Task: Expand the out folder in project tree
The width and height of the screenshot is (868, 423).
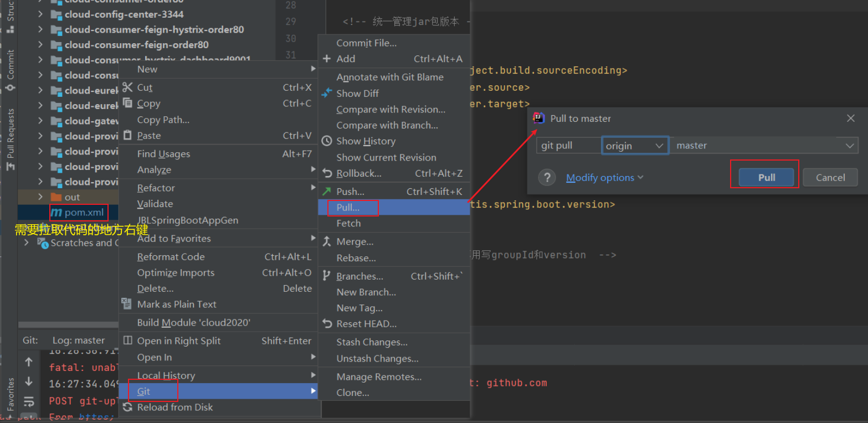Action: pos(40,197)
